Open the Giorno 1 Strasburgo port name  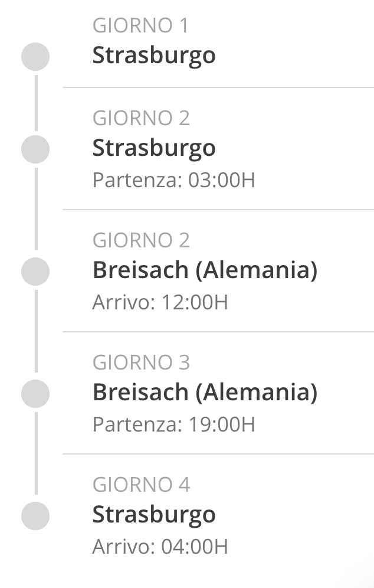154,56
